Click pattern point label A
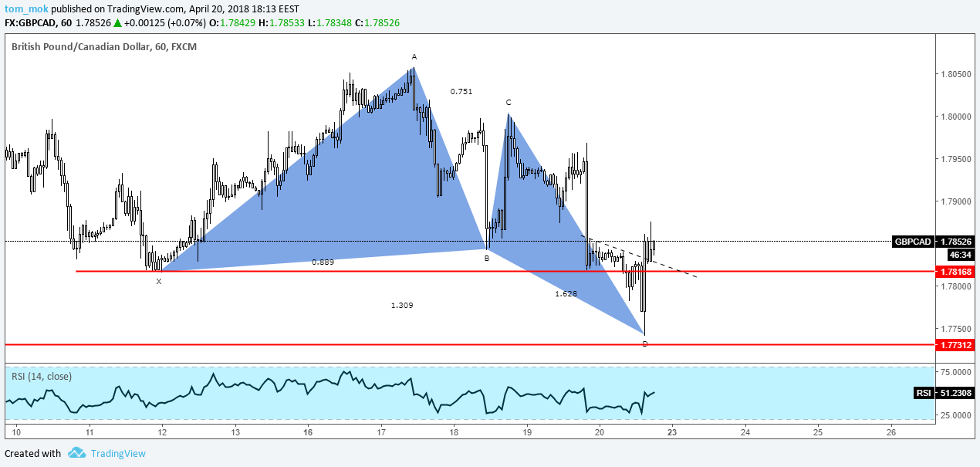The image size is (980, 467). pos(414,57)
